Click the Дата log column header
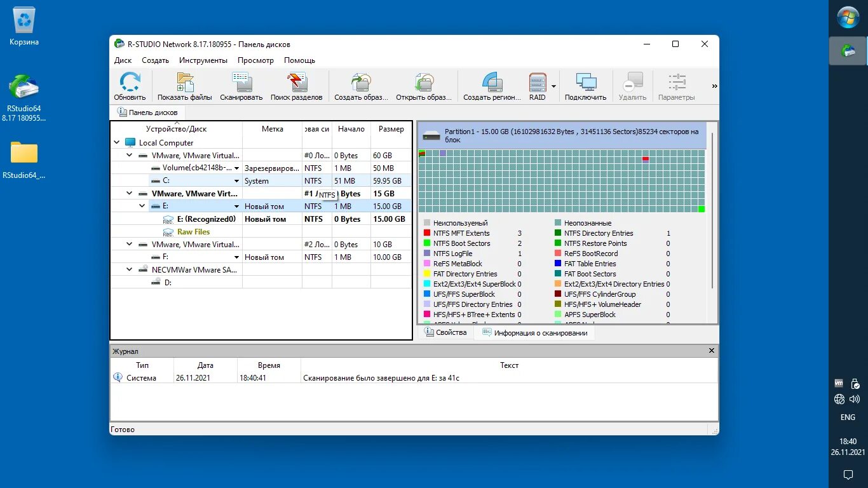Image resolution: width=868 pixels, height=488 pixels. click(x=205, y=365)
